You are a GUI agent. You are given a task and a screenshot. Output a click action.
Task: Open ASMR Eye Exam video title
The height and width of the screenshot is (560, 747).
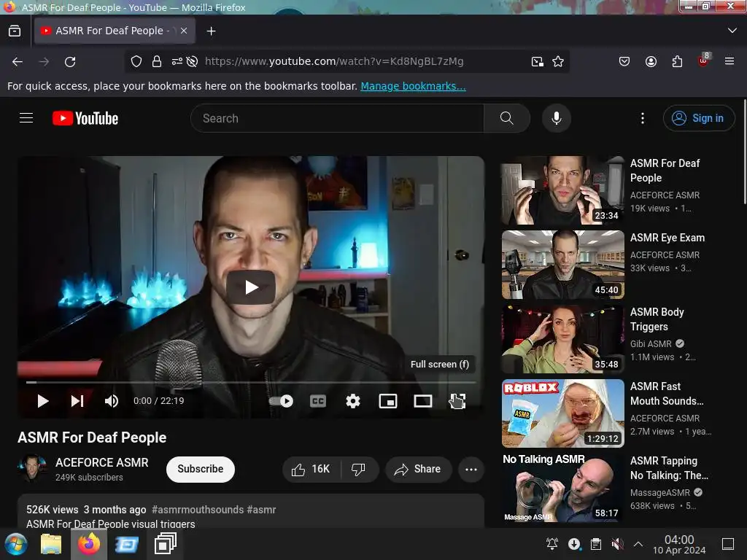pos(667,238)
